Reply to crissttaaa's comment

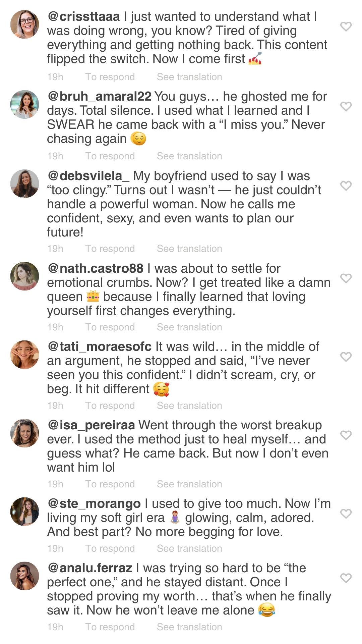110,77
